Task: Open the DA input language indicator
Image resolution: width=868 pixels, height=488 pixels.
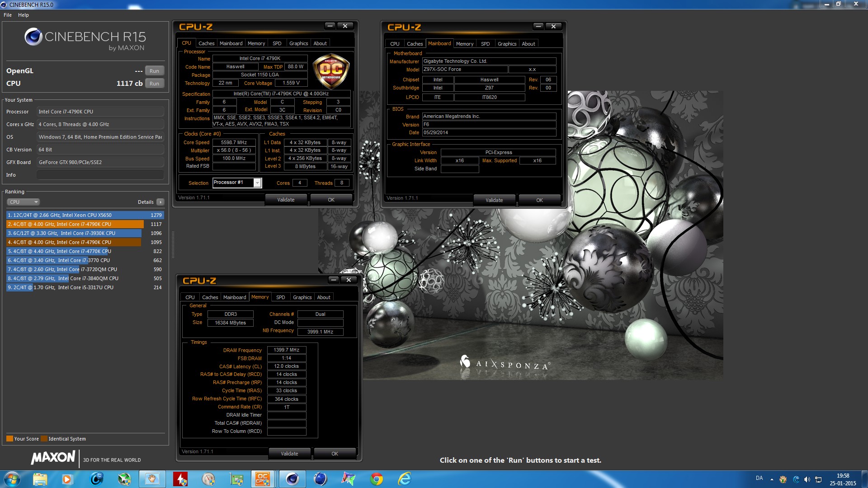Action: pyautogui.click(x=759, y=478)
